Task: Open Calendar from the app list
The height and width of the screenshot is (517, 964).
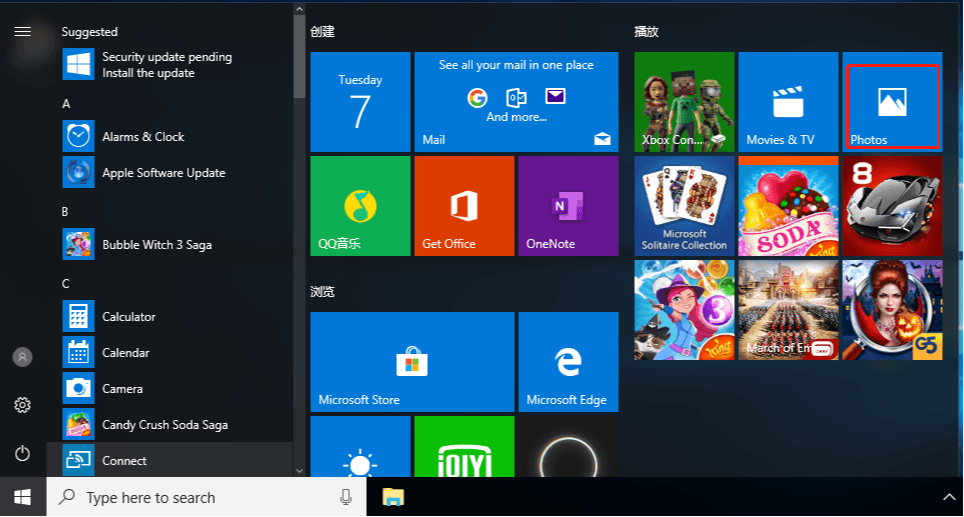Action: [170, 353]
